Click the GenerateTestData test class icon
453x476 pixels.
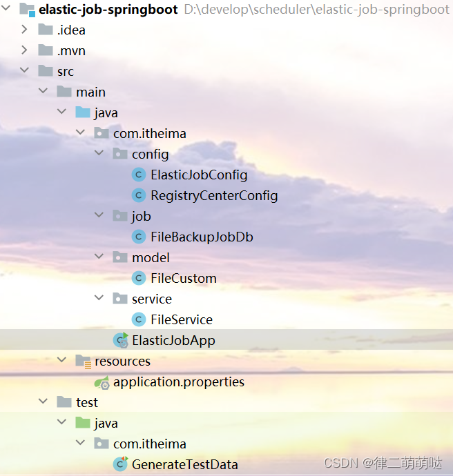(121, 464)
